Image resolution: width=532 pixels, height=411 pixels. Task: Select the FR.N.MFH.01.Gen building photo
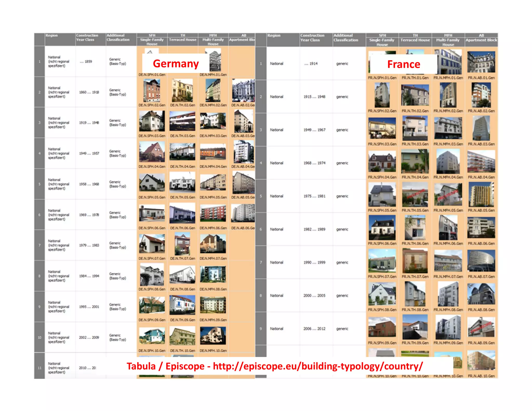click(450, 62)
